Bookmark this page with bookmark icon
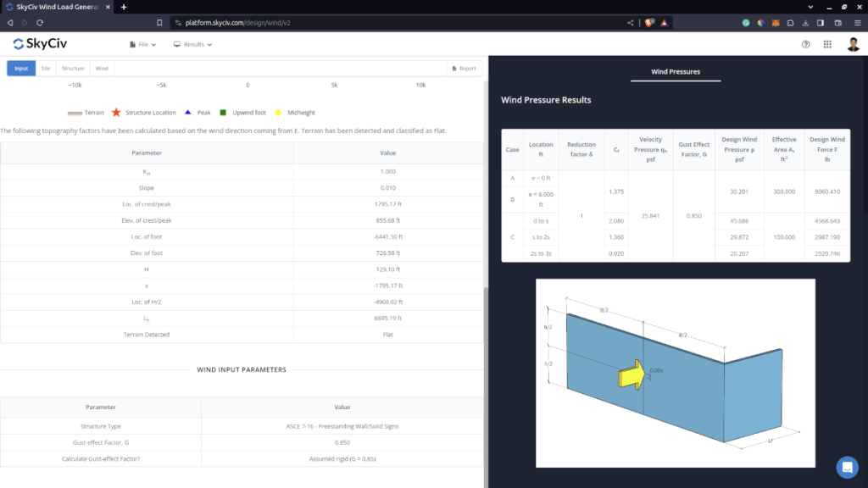Screen dimensions: 868x488 tap(159, 22)
